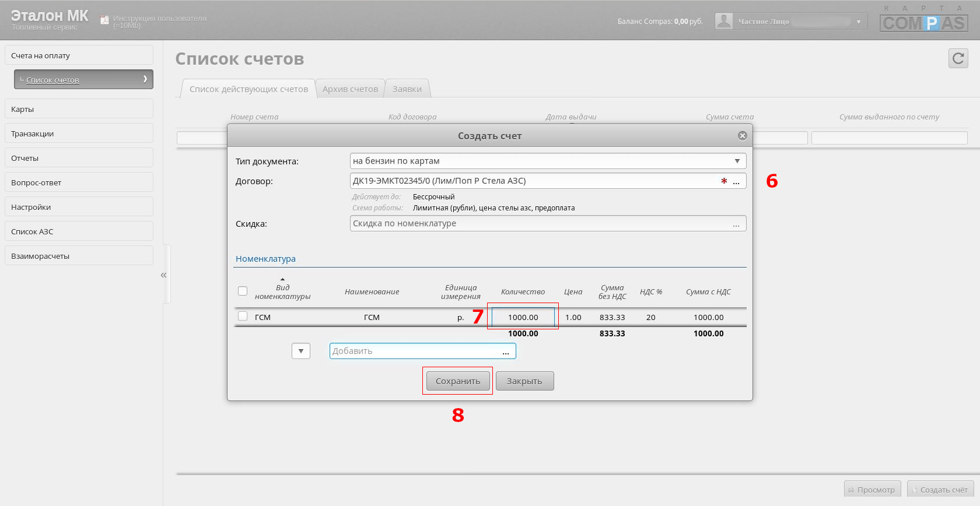The height and width of the screenshot is (506, 980).
Task: Open Настройки in the sidebar
Action: 79,207
